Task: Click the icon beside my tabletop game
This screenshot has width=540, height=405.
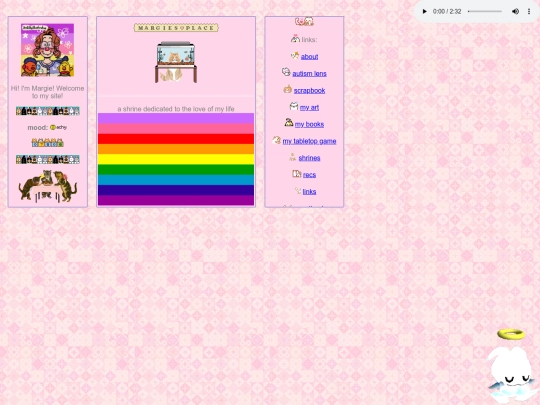Action: 277,140
